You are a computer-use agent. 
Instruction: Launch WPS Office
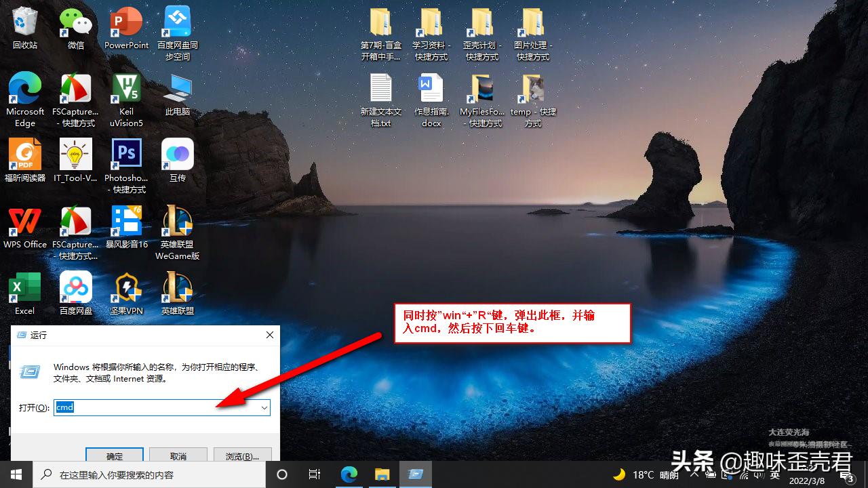click(25, 220)
